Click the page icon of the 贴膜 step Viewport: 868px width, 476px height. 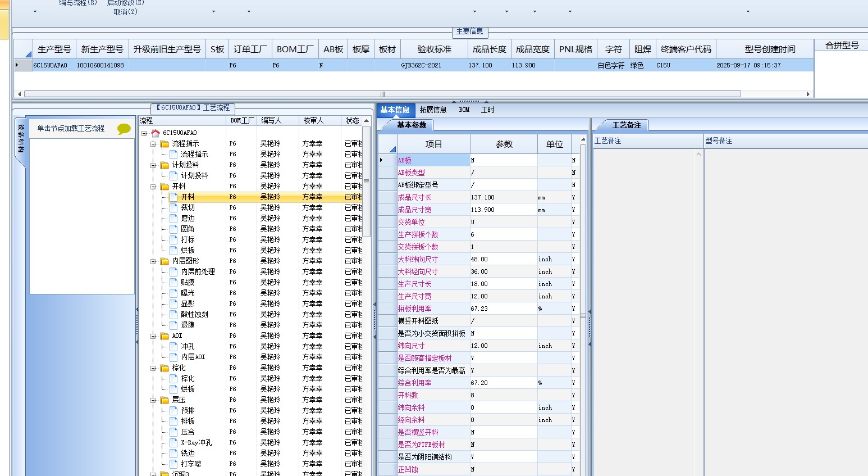173,283
